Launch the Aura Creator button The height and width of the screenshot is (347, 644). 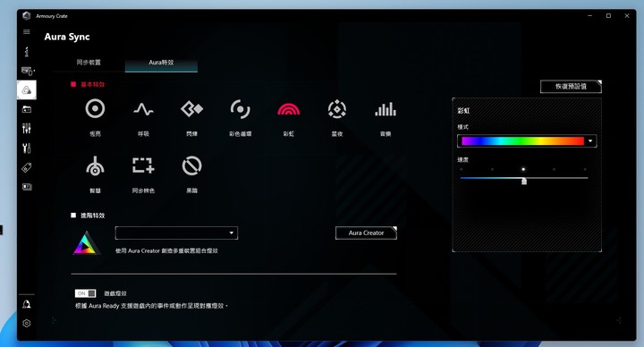click(366, 233)
